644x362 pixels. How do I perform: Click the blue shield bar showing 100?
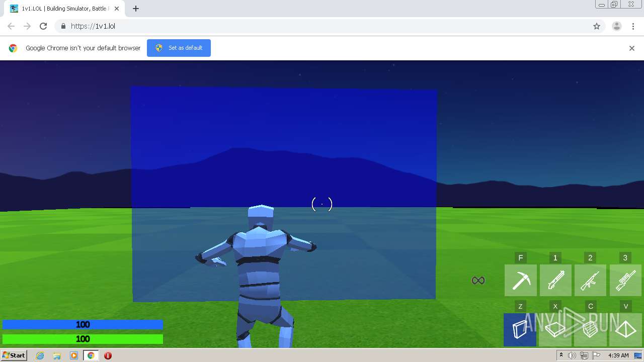coord(83,325)
